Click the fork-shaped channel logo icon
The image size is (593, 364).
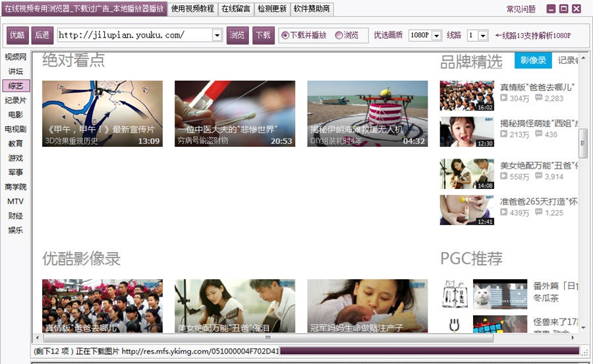coord(454,325)
